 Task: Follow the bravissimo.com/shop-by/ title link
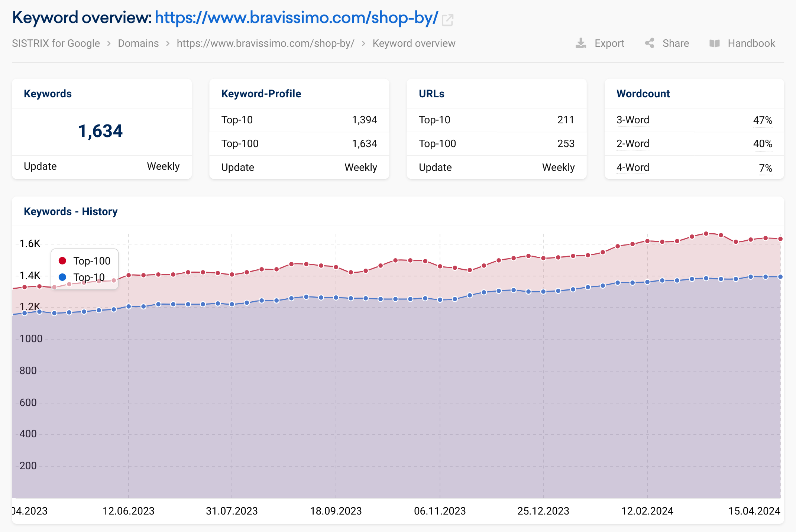pyautogui.click(x=297, y=17)
